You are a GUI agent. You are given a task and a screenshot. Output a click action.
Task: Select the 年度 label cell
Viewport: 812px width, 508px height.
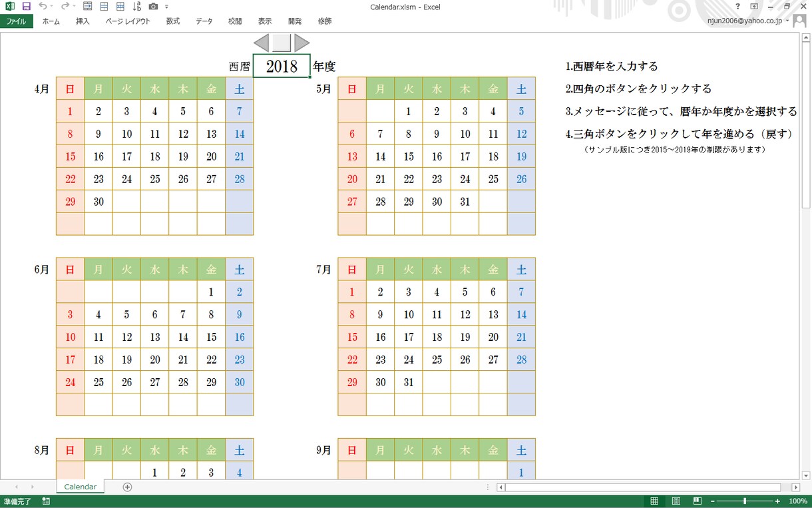pyautogui.click(x=324, y=67)
